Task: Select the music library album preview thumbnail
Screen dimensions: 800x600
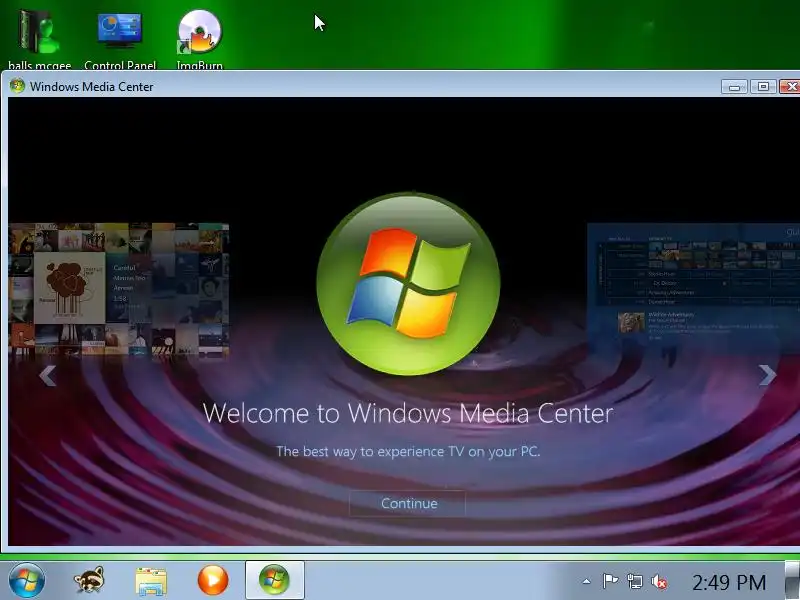Action: tap(118, 289)
